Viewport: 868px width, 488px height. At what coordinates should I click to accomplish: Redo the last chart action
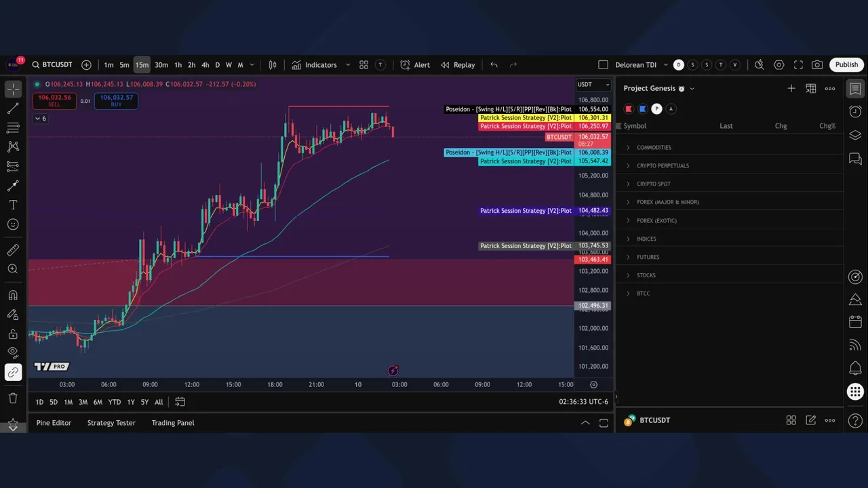click(513, 65)
